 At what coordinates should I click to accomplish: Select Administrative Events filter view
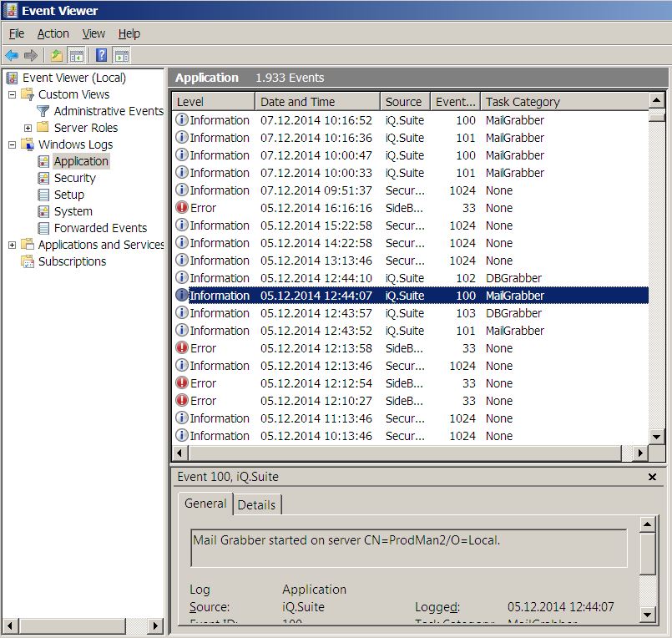tap(109, 111)
